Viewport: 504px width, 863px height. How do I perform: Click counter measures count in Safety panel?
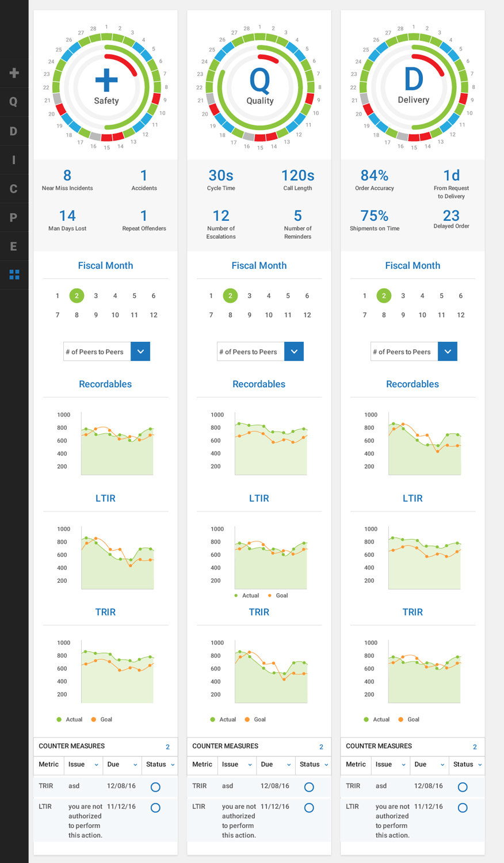pos(167,747)
